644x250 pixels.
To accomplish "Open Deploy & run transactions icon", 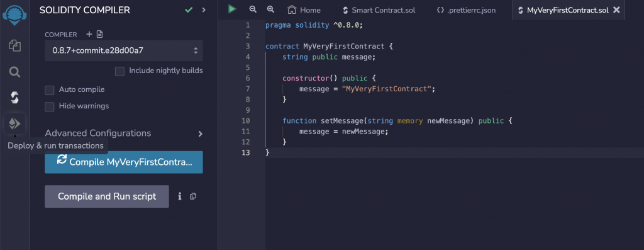I will click(x=14, y=123).
